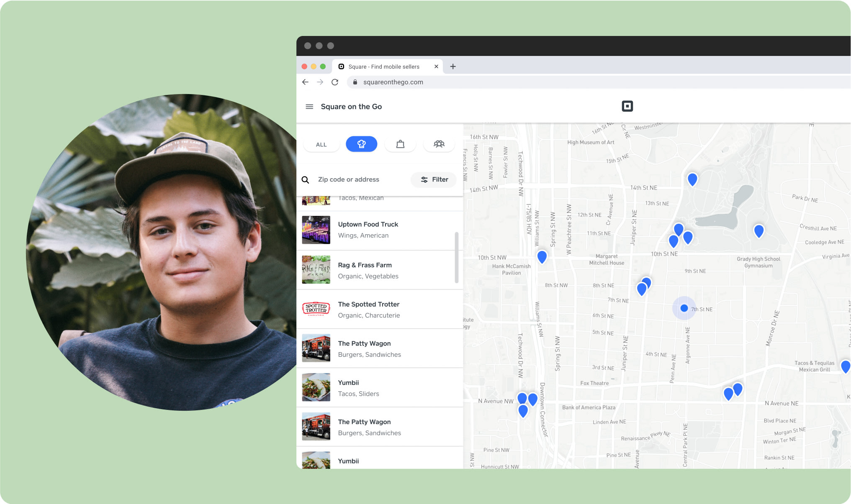
Task: Open The Spotted Trotter listing
Action: click(380, 310)
